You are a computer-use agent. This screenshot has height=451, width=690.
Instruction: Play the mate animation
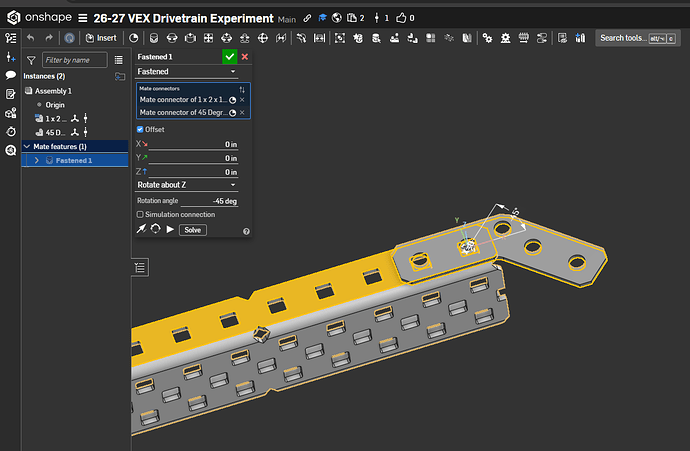170,229
